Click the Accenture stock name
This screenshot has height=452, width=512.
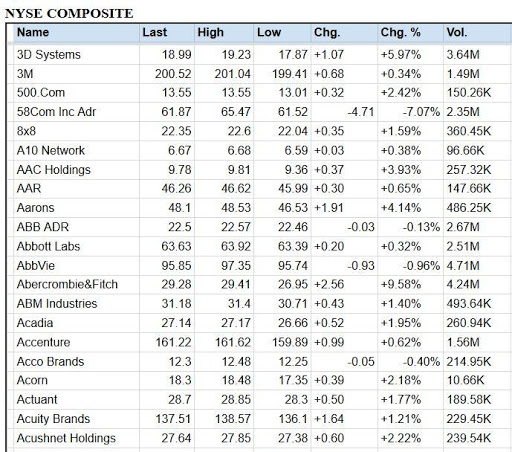(44, 342)
